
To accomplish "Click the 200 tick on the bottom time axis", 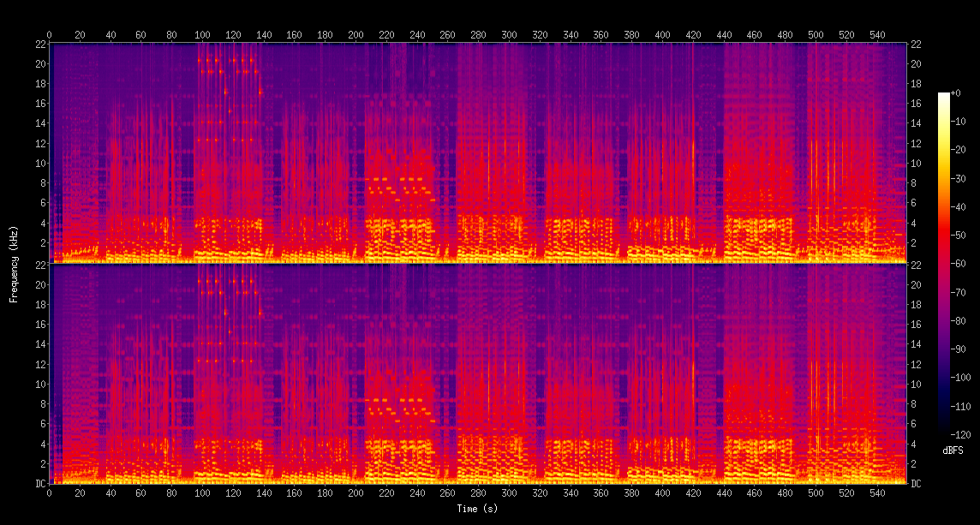I will (x=356, y=492).
